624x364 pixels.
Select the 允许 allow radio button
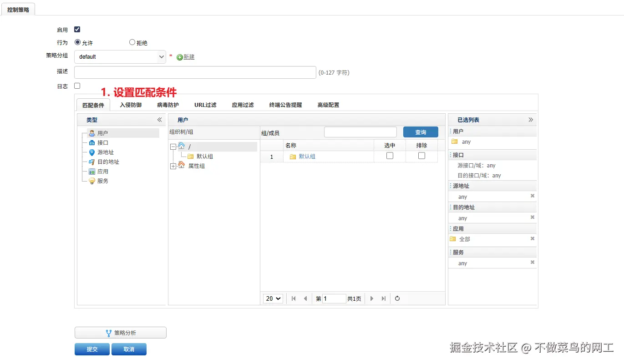[x=77, y=42]
